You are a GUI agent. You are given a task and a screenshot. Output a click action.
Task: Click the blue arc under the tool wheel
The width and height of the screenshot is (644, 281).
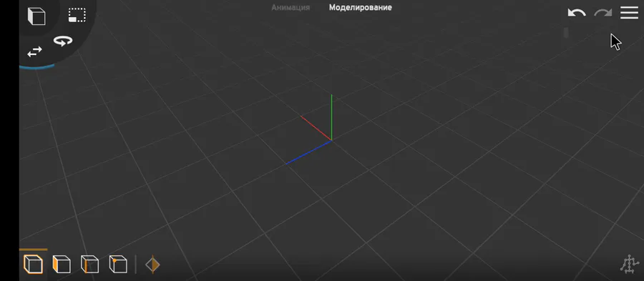(x=37, y=66)
